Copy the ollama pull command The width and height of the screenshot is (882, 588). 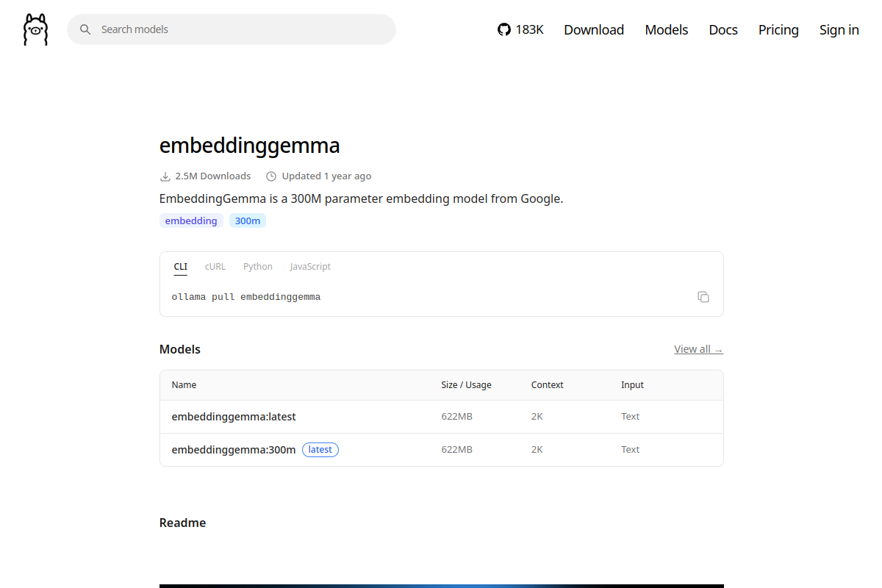(x=703, y=297)
